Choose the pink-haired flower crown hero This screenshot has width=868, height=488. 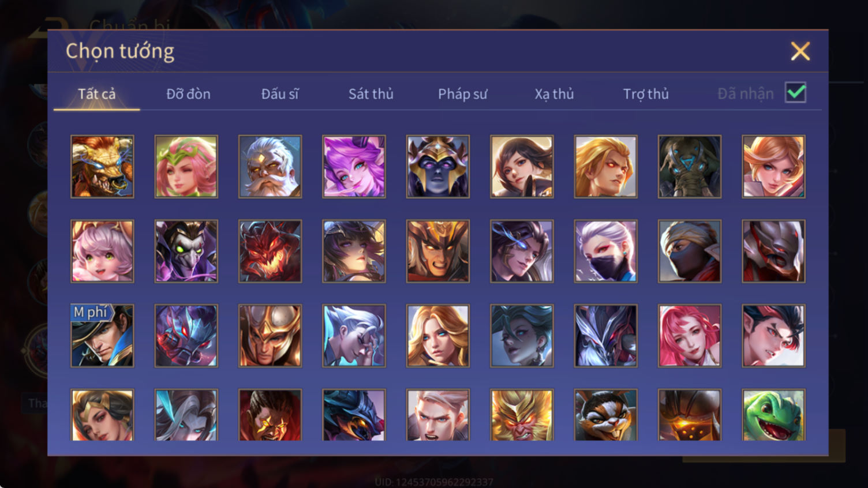[186, 167]
